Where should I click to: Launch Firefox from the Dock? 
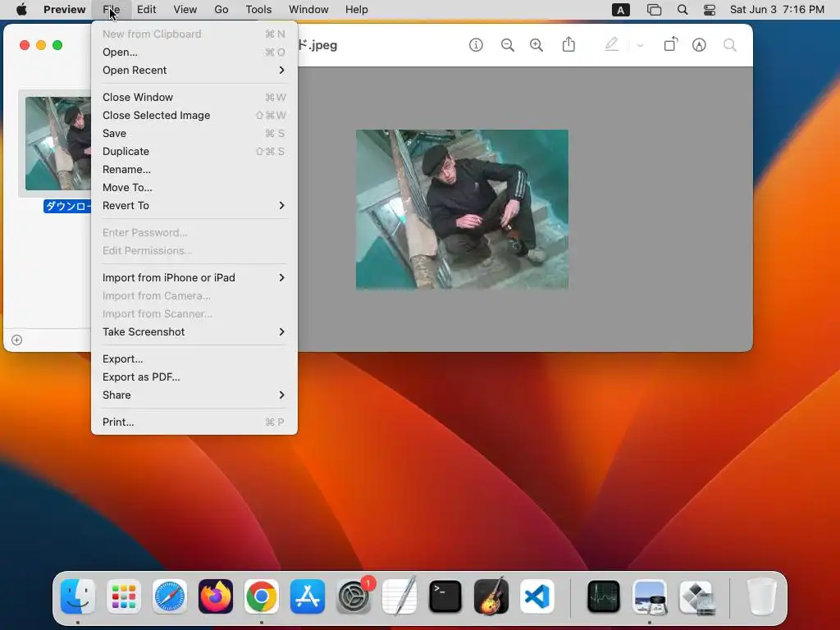point(216,596)
